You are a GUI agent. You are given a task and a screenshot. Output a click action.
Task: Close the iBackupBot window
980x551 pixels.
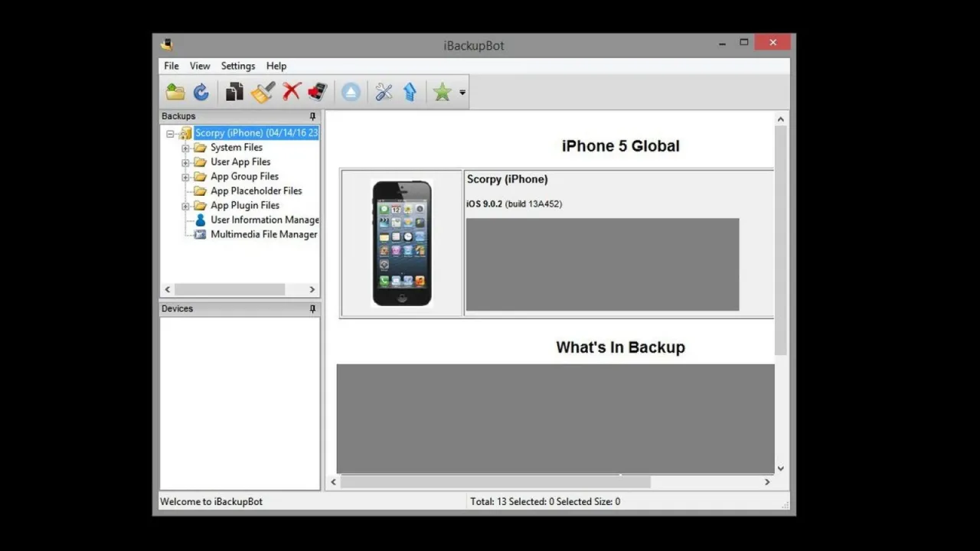pos(773,43)
